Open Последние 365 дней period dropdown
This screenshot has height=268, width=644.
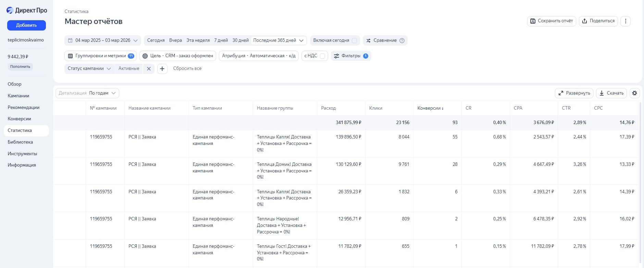point(278,40)
